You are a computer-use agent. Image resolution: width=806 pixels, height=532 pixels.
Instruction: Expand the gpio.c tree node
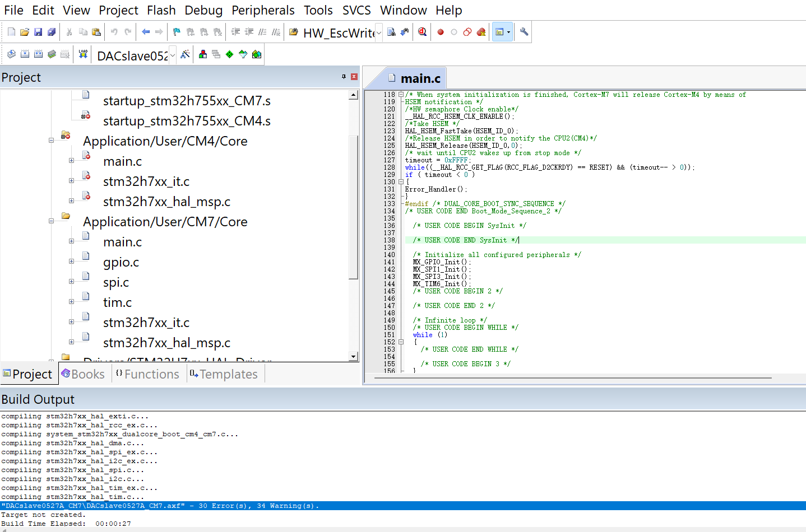[x=71, y=262]
